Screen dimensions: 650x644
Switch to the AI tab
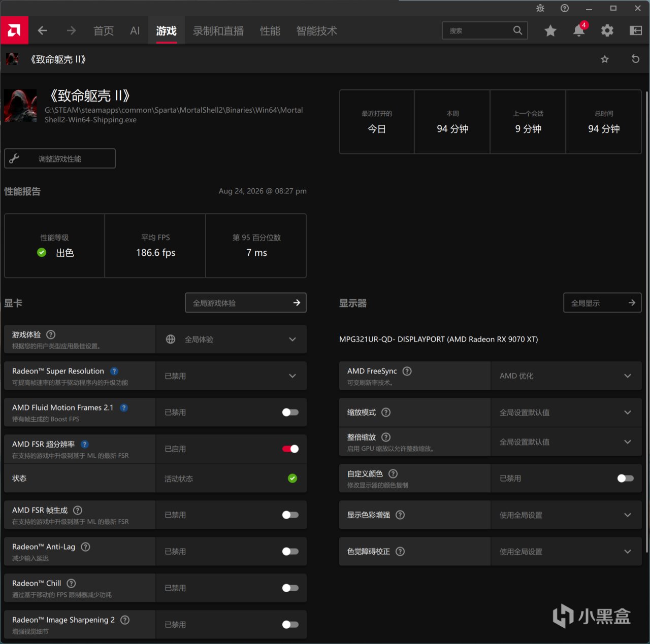click(x=135, y=31)
